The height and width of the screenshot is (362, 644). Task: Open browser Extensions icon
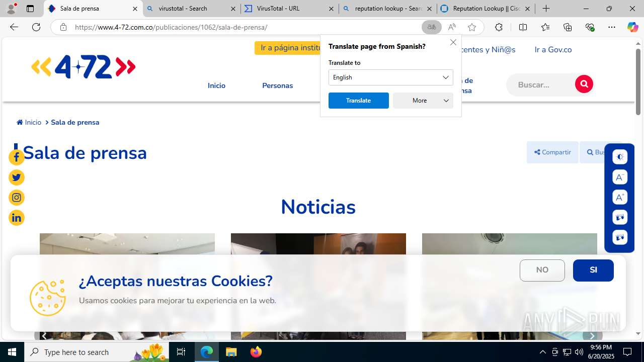coord(499,27)
